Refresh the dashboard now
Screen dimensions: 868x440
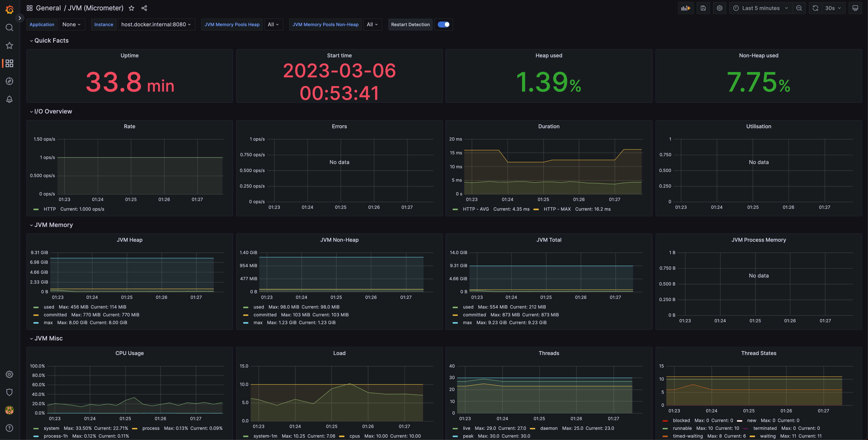click(x=815, y=8)
